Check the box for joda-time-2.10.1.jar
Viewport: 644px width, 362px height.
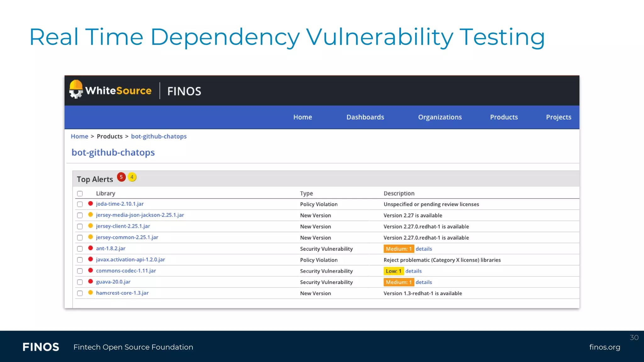80,204
